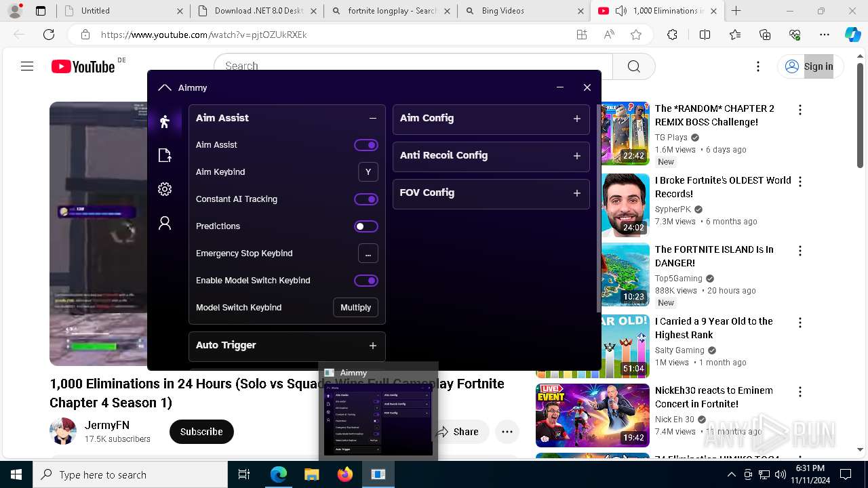This screenshot has height=488, width=868.
Task: Switch to the Untitled browser tab
Action: (x=123, y=11)
